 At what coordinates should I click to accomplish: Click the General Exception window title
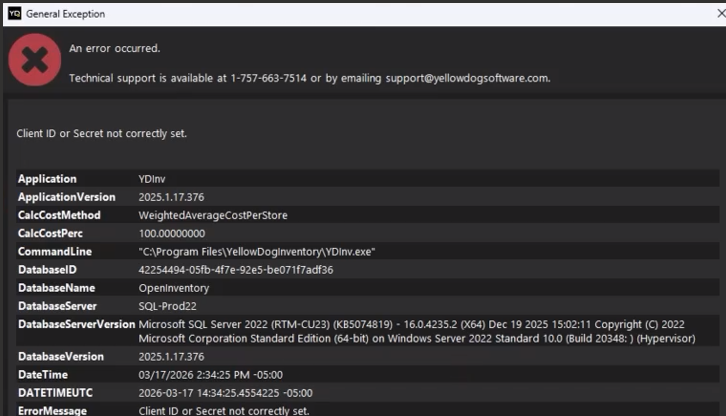pos(65,14)
